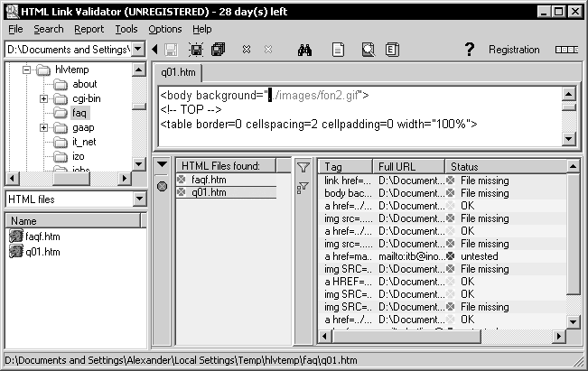Click the binoculars search icon
This screenshot has width=588, height=371.
pos(305,50)
